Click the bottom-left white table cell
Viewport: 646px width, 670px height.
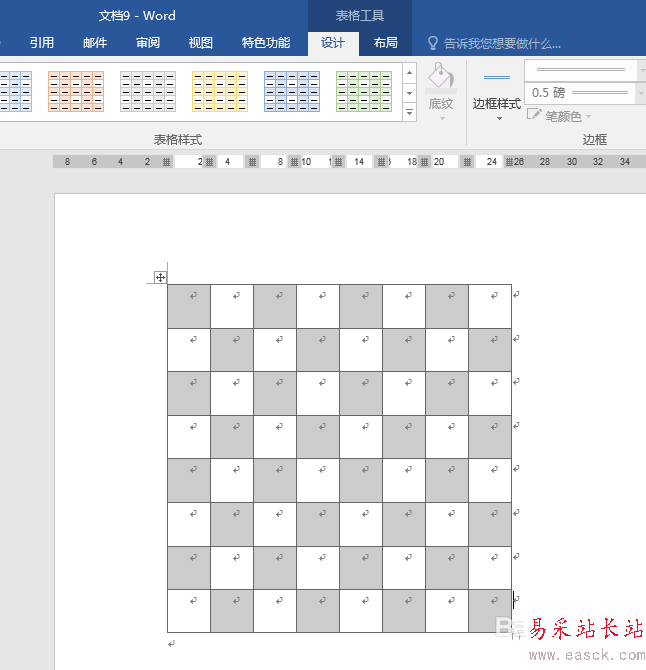coord(189,611)
